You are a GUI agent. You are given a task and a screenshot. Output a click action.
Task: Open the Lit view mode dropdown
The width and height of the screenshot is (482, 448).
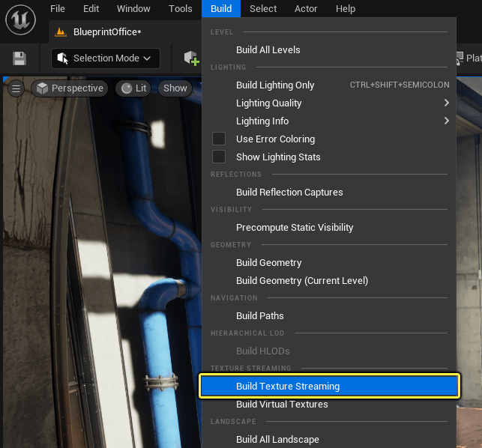(133, 88)
